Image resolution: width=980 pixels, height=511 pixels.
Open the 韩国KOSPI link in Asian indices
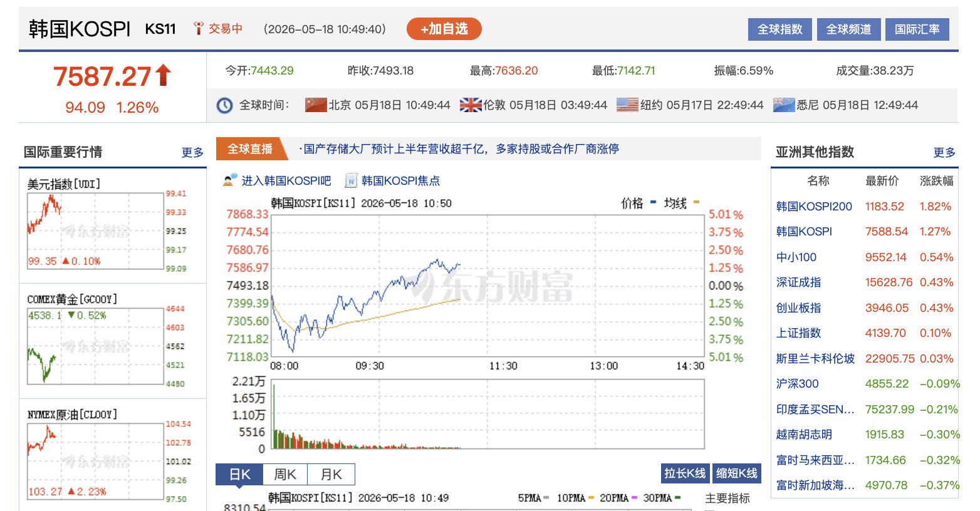[x=804, y=232]
